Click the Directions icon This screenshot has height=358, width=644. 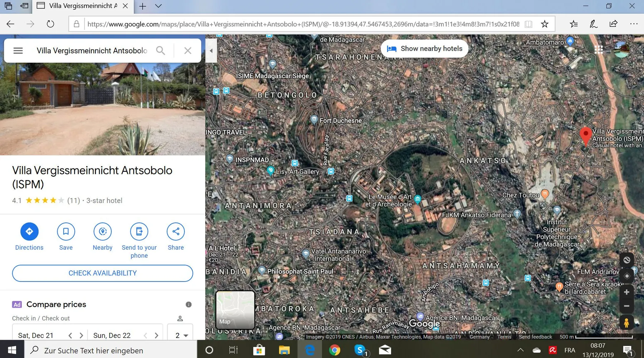coord(29,231)
